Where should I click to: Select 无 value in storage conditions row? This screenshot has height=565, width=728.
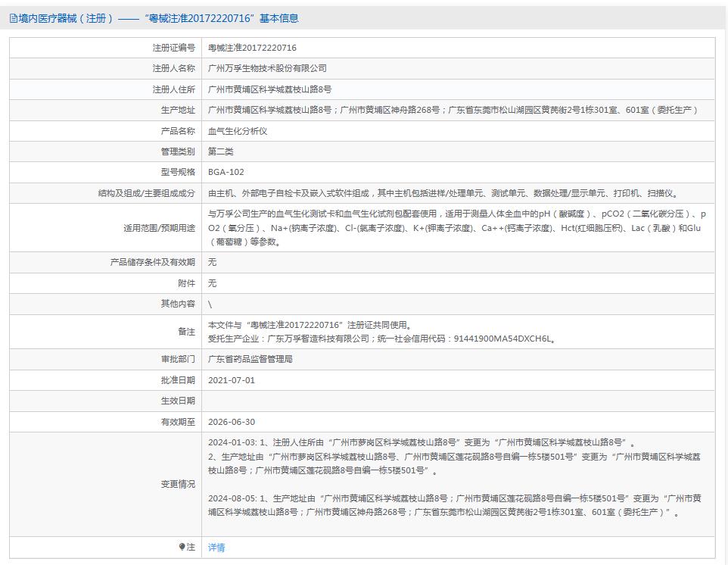(212, 262)
